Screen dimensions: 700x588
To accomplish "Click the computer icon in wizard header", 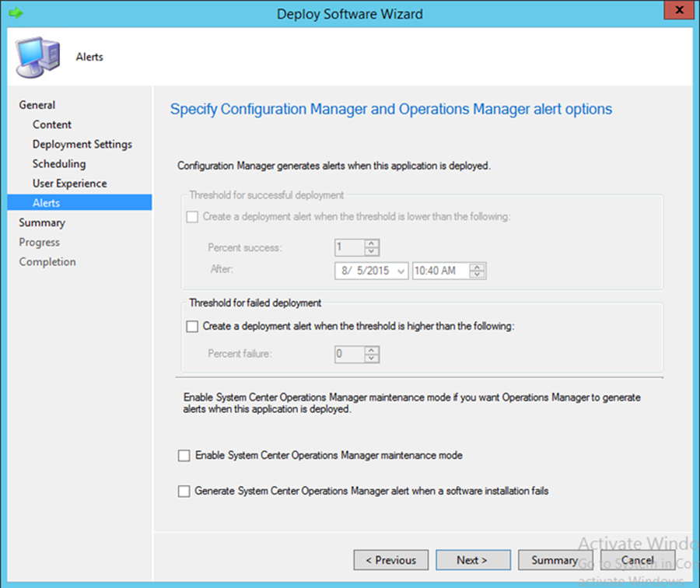I will click(x=37, y=57).
